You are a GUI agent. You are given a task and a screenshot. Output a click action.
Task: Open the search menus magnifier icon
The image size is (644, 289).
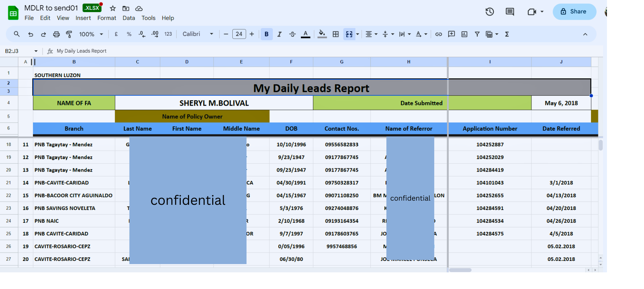coord(17,34)
